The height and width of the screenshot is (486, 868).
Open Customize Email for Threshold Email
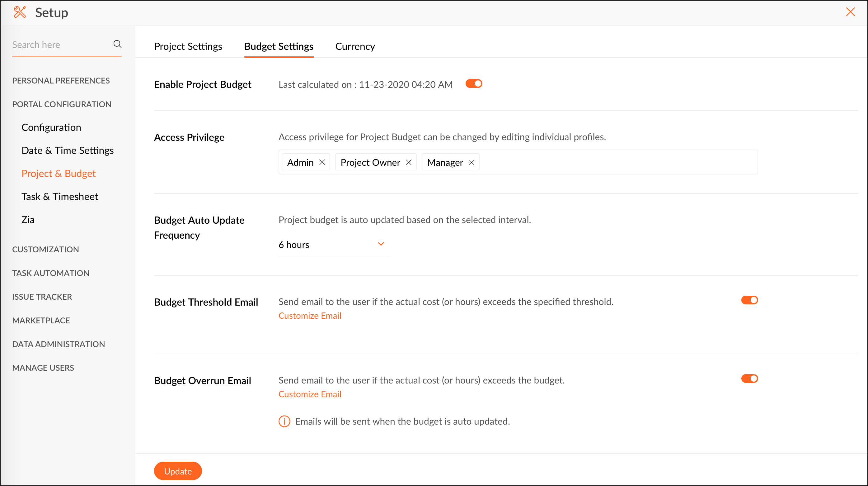[310, 316]
